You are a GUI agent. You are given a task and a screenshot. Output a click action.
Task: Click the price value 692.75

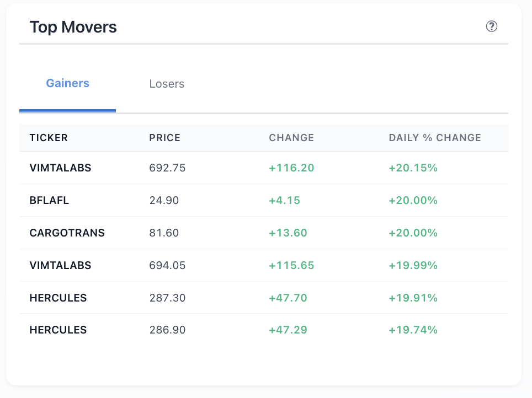click(167, 168)
